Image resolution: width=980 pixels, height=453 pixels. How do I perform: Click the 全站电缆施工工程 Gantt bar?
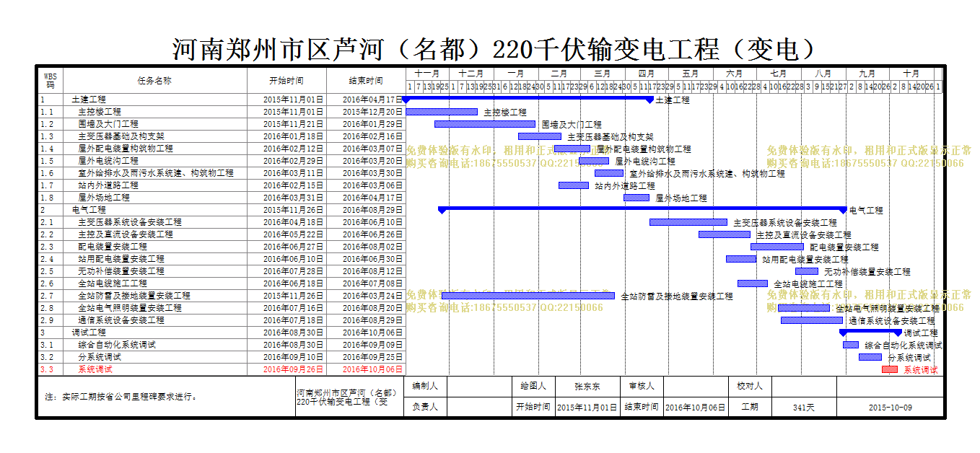(x=753, y=283)
